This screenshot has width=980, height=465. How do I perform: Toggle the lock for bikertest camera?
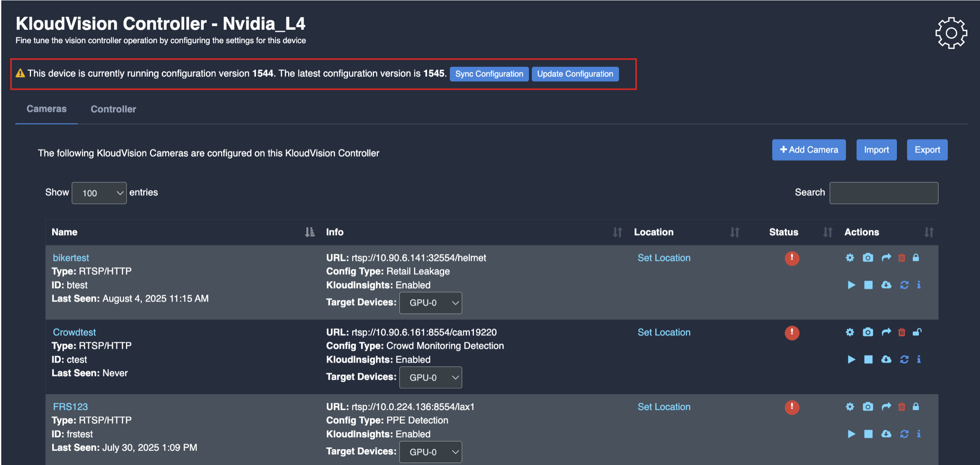coord(916,258)
